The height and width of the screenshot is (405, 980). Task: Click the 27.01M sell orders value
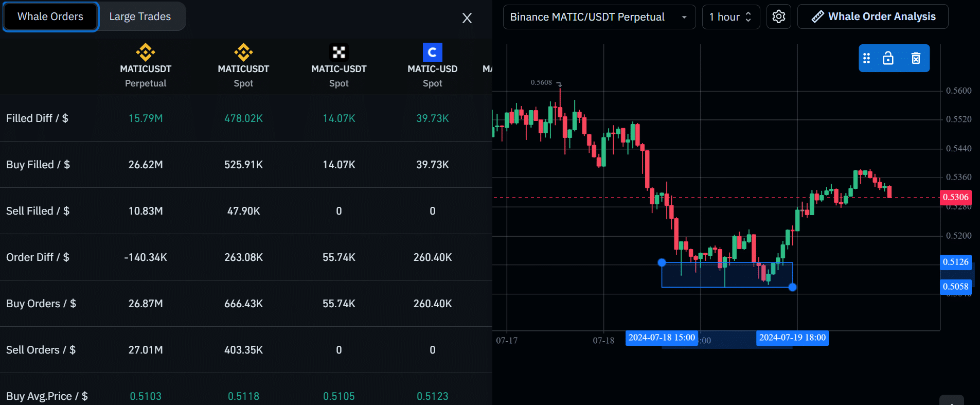click(x=146, y=350)
